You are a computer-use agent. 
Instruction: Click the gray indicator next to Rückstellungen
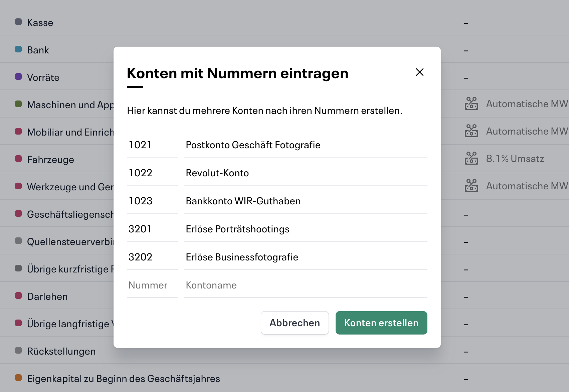pos(18,351)
